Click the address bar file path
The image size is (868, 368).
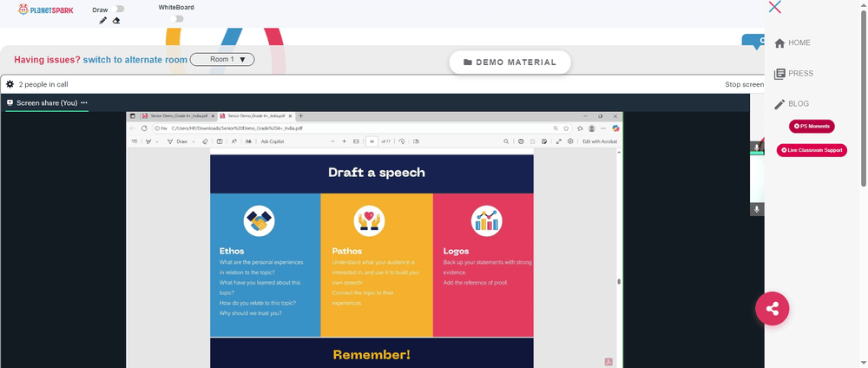point(237,128)
